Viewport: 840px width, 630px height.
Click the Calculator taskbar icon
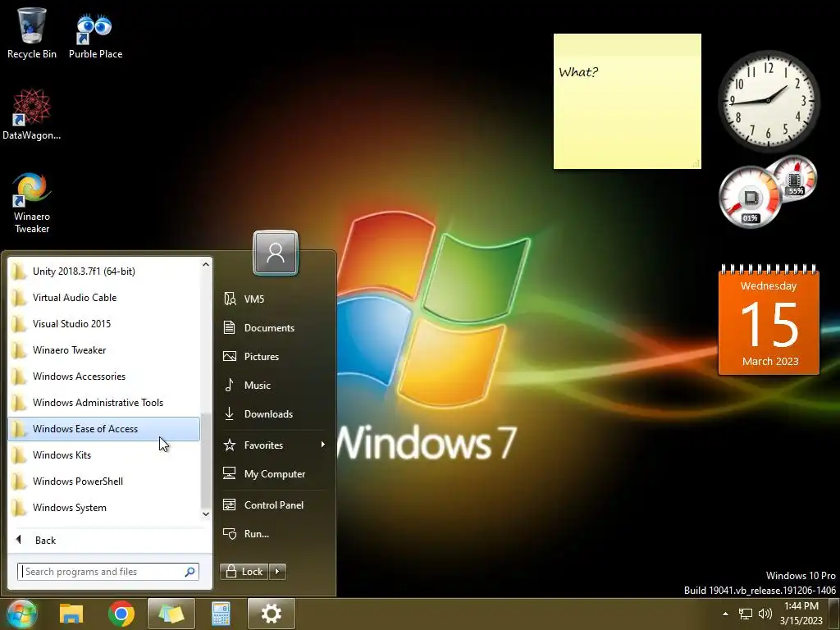(x=221, y=614)
